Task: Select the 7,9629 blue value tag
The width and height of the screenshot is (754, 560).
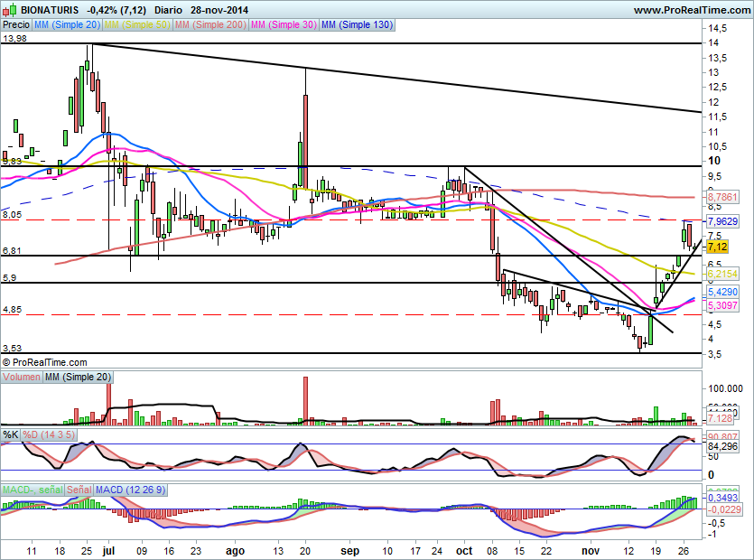Action: [721, 220]
